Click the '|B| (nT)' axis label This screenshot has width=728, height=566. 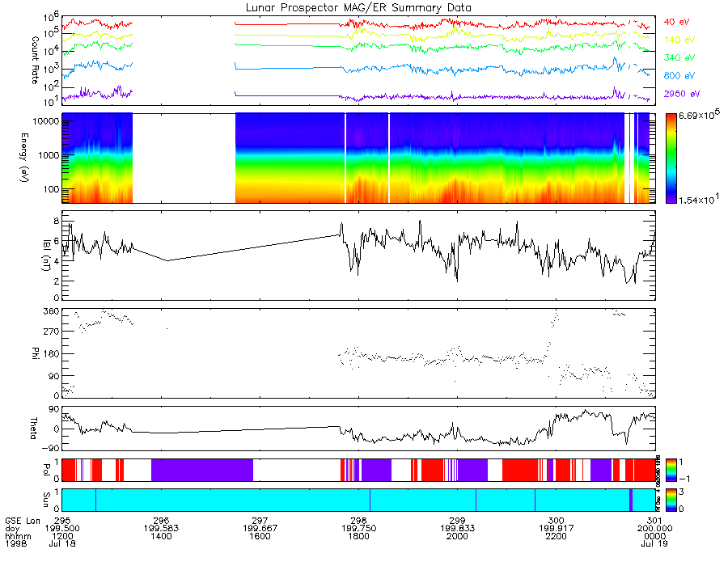click(46, 256)
